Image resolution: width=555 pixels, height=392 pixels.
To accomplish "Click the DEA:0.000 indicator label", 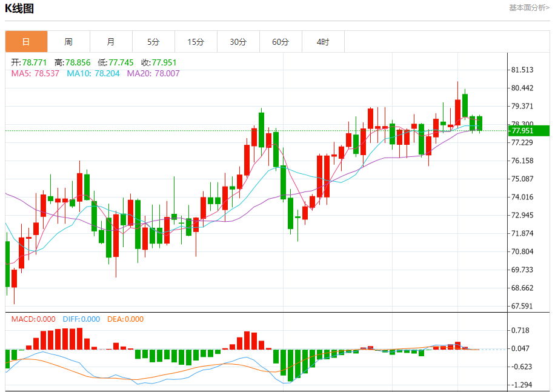I will pos(125,319).
